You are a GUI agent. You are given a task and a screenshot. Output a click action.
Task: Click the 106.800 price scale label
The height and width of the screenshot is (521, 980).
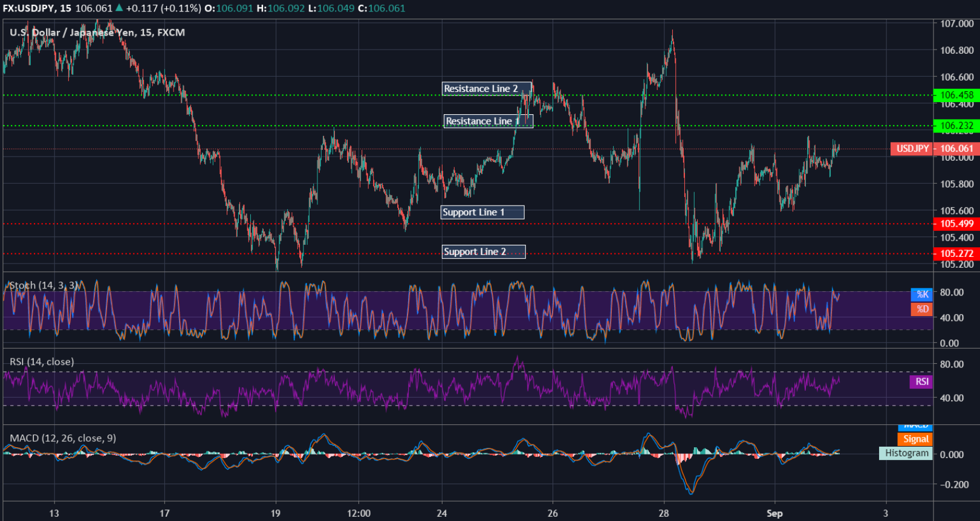coord(956,50)
